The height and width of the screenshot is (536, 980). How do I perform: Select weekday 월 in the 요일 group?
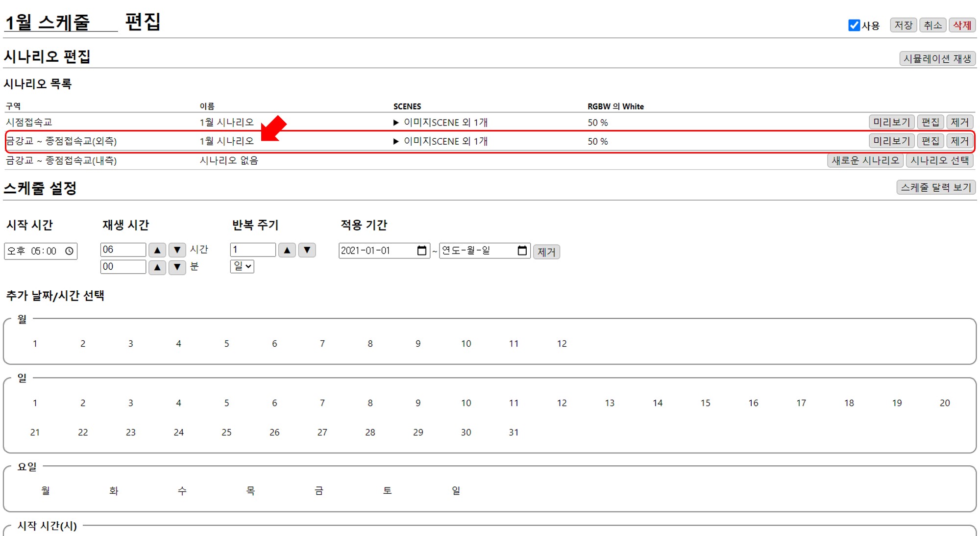pyautogui.click(x=46, y=491)
